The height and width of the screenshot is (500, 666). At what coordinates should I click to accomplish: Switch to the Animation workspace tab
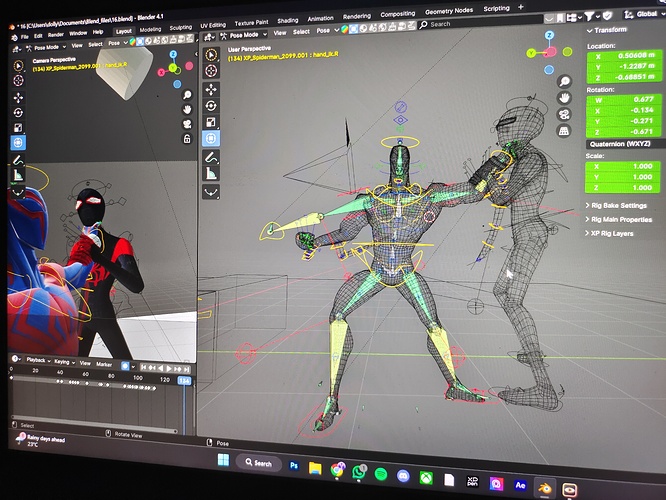point(320,18)
